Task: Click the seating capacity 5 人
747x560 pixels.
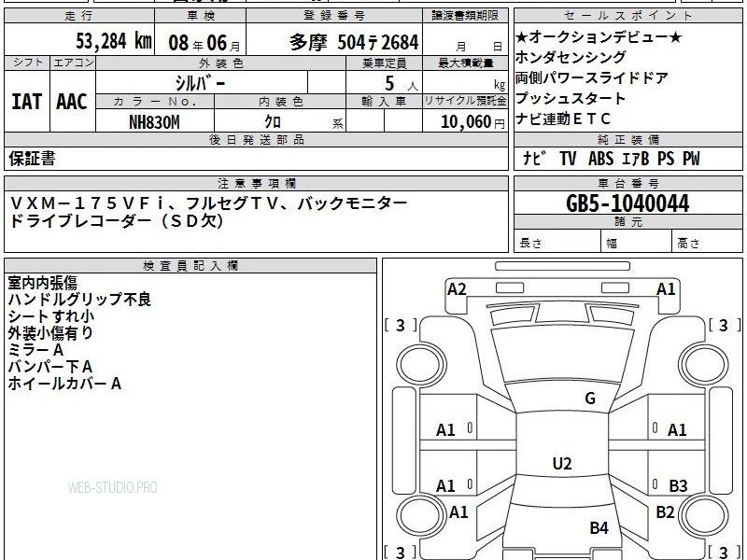Action: click(402, 84)
